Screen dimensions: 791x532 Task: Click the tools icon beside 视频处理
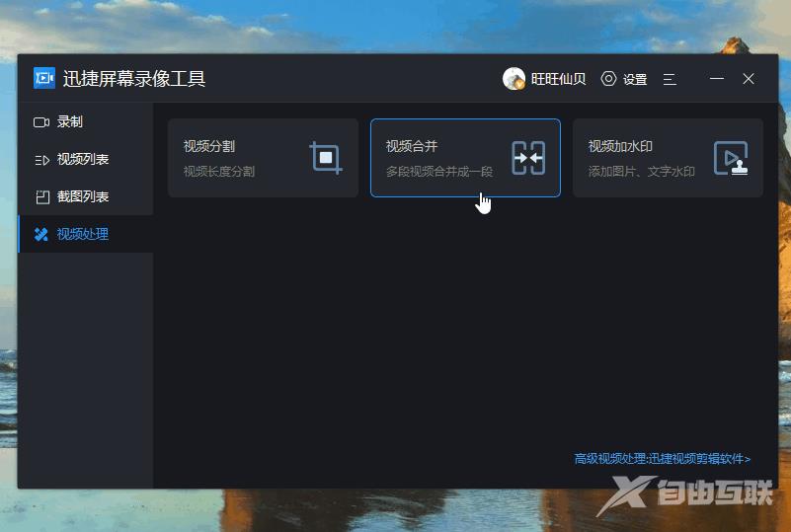click(41, 235)
